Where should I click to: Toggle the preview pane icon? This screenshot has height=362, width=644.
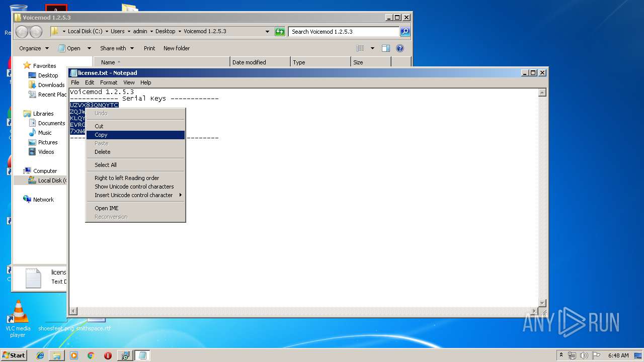[386, 48]
